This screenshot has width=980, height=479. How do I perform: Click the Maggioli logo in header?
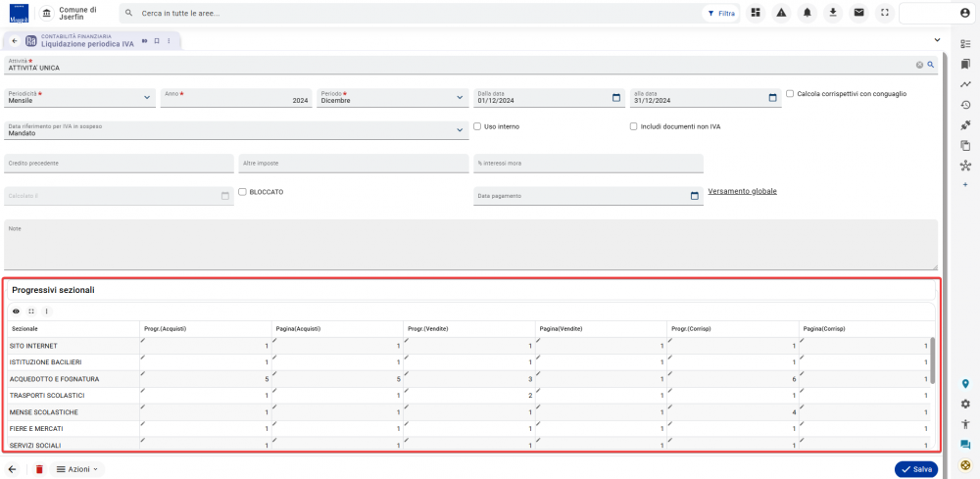pyautogui.click(x=19, y=13)
